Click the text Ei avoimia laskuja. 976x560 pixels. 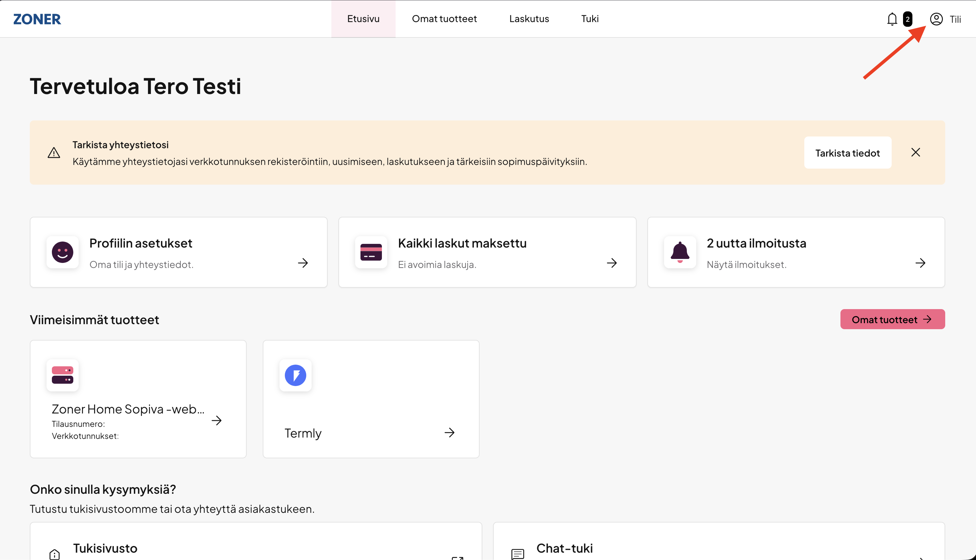437,265
